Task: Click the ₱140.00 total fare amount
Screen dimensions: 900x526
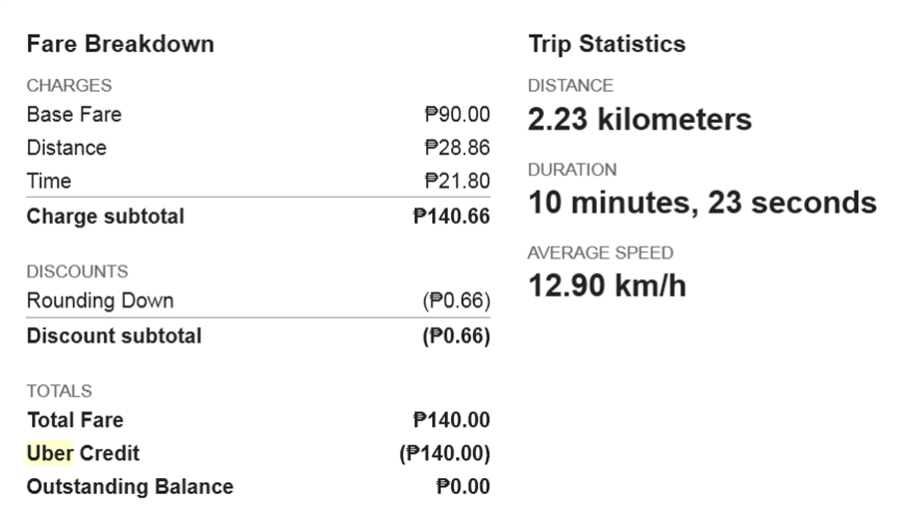Action: pos(451,420)
